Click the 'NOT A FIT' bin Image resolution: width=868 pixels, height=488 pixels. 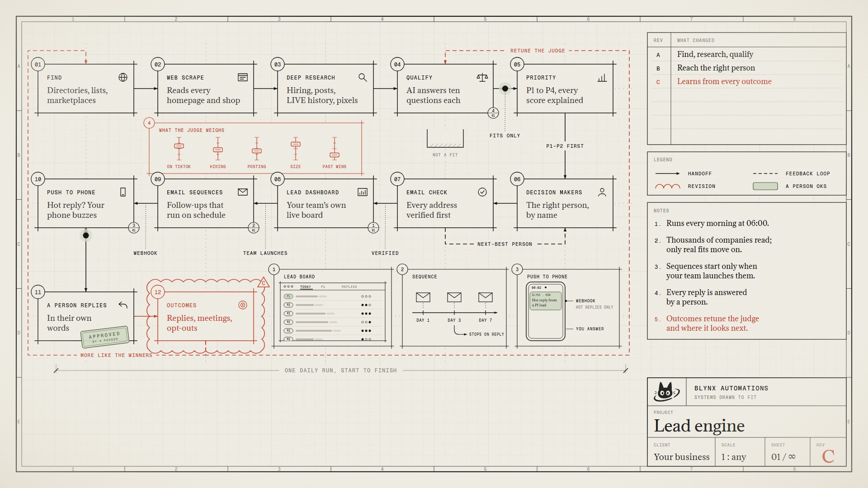[445, 139]
